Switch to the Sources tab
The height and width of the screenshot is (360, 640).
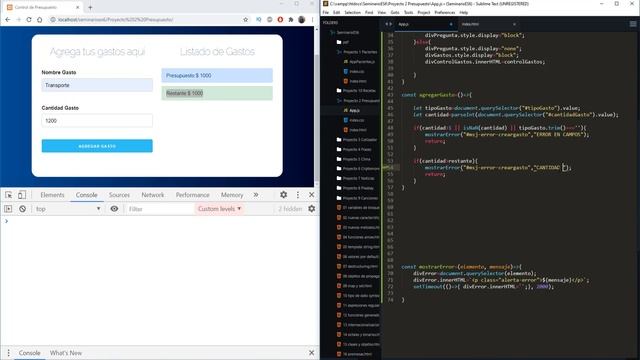(119, 195)
